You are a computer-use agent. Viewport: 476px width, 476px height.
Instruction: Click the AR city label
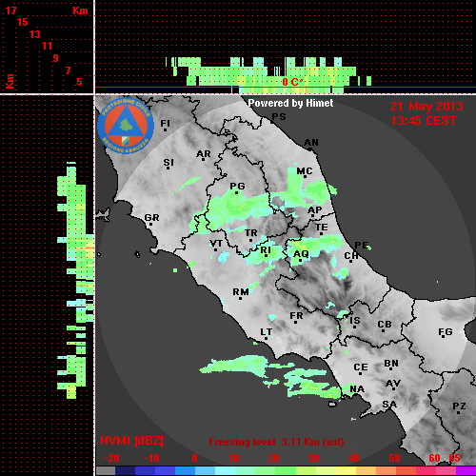coord(204,154)
